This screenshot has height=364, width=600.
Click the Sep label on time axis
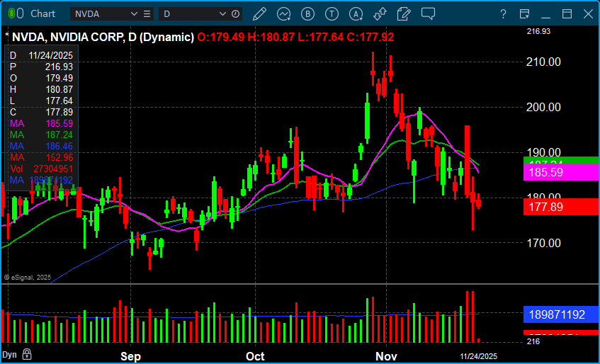[131, 356]
